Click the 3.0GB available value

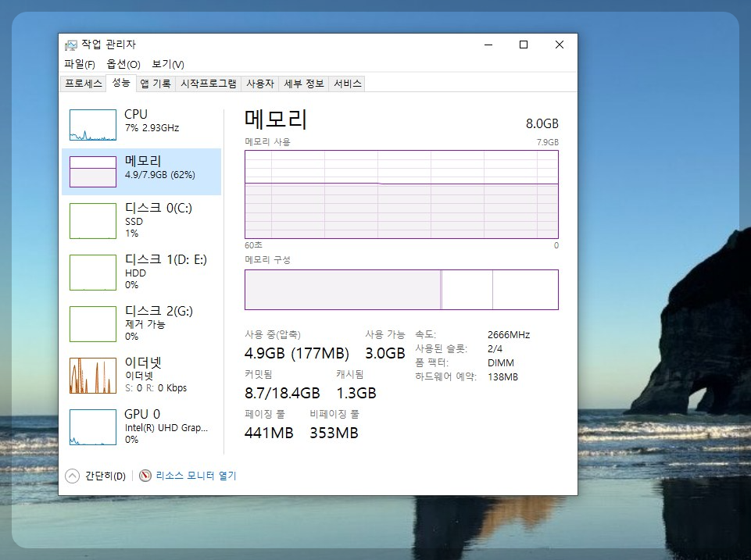(x=385, y=353)
